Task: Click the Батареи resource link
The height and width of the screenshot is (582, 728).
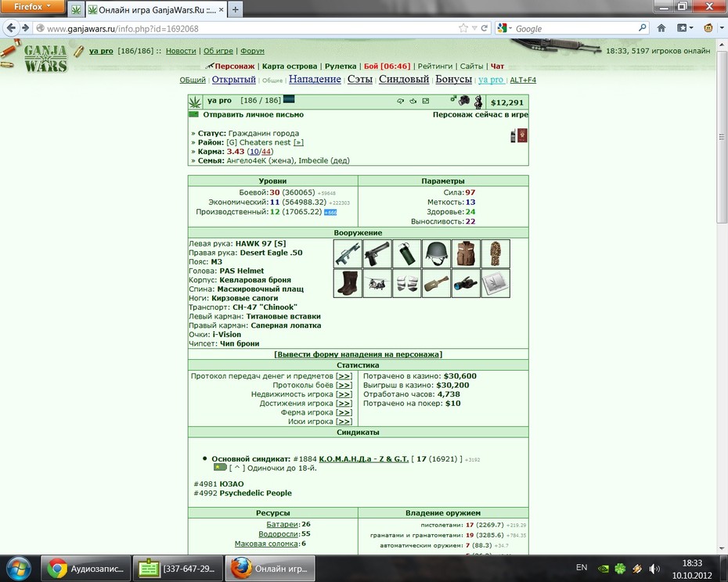Action: coord(283,524)
